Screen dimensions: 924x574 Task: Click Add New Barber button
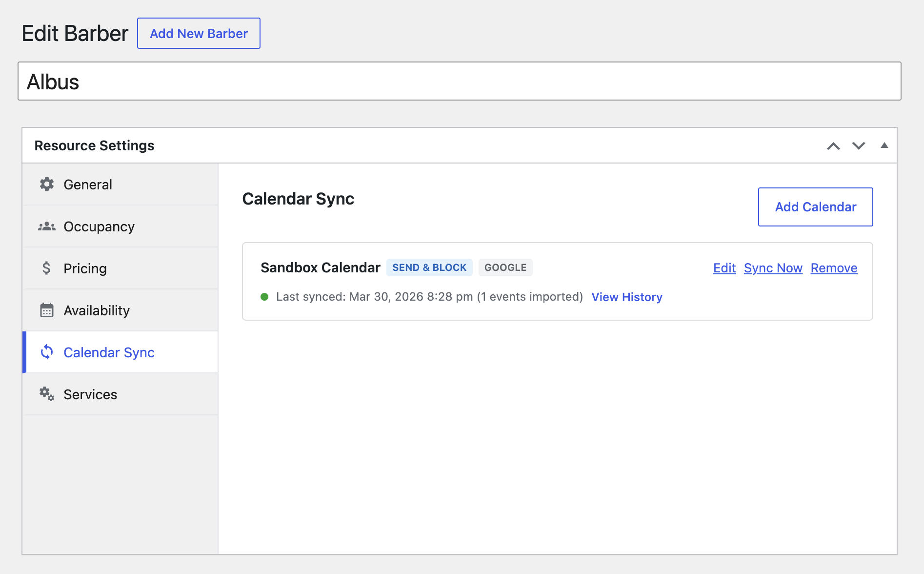pos(199,33)
